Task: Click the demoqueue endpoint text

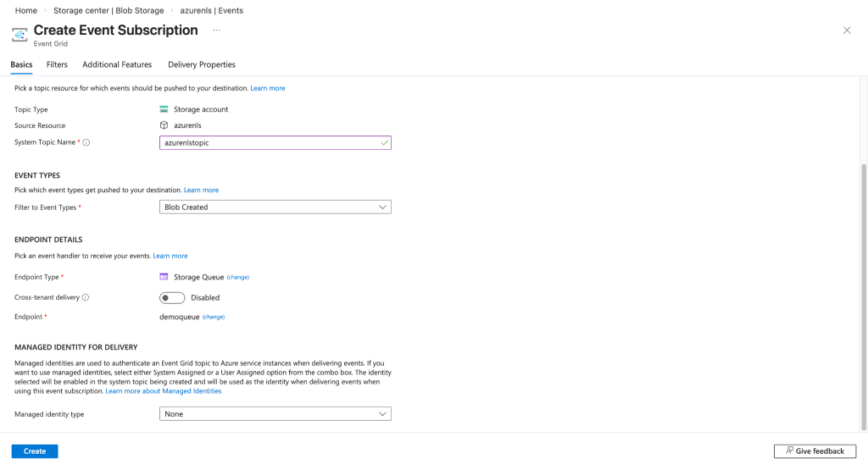Action: pyautogui.click(x=180, y=317)
